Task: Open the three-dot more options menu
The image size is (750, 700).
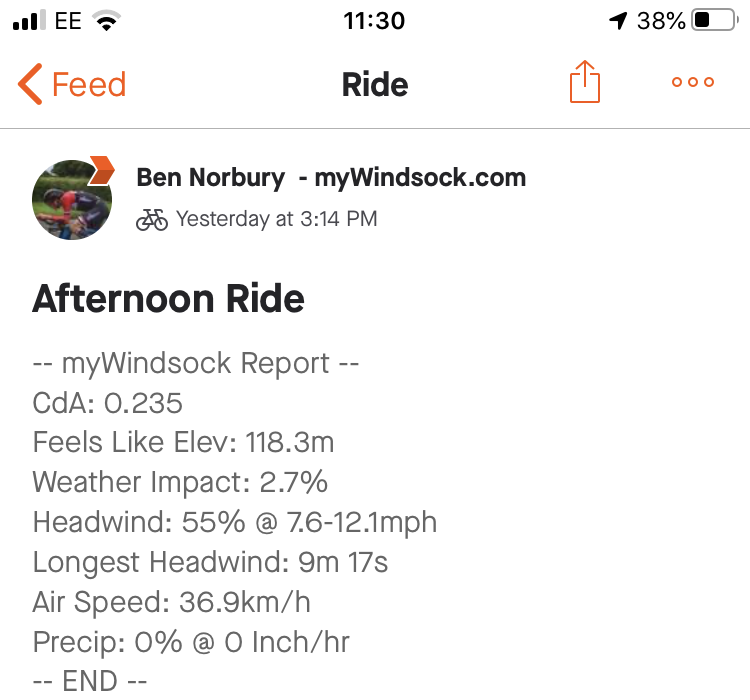Action: tap(693, 83)
